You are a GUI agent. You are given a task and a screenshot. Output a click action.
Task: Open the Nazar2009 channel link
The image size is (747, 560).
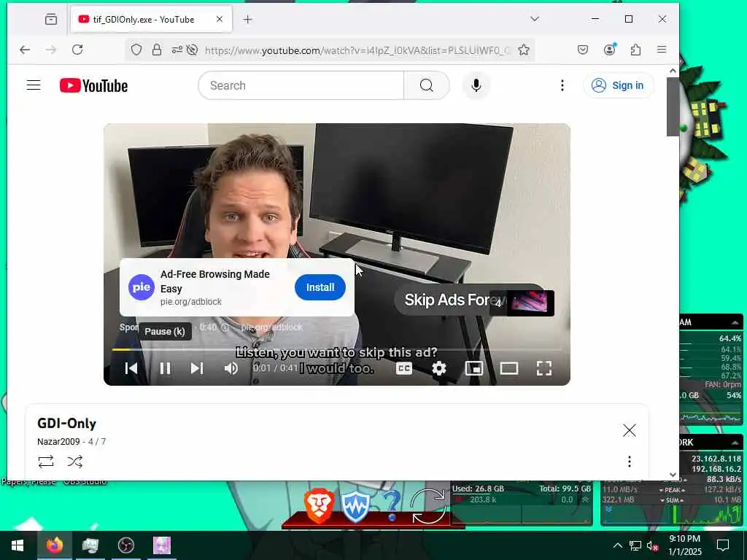click(58, 441)
